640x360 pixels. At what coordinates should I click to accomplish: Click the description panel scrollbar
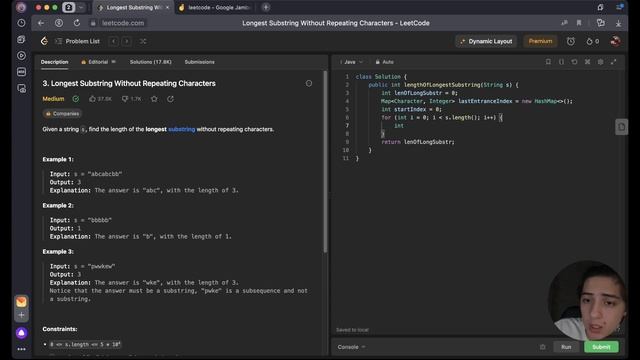325,162
